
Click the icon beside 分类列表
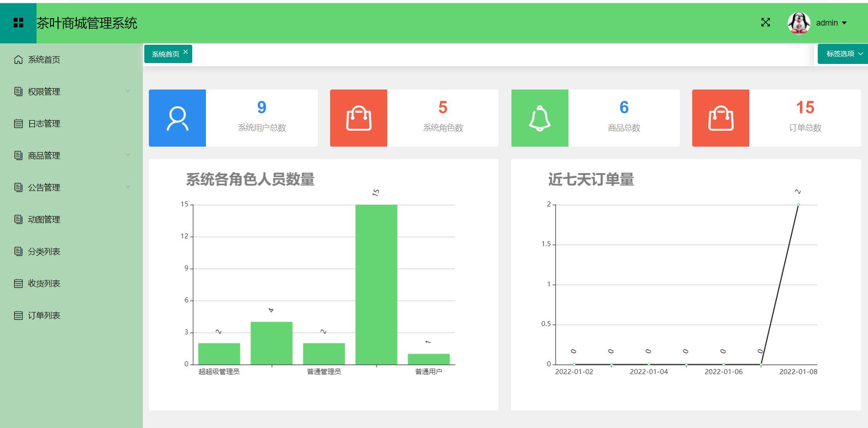pos(18,251)
